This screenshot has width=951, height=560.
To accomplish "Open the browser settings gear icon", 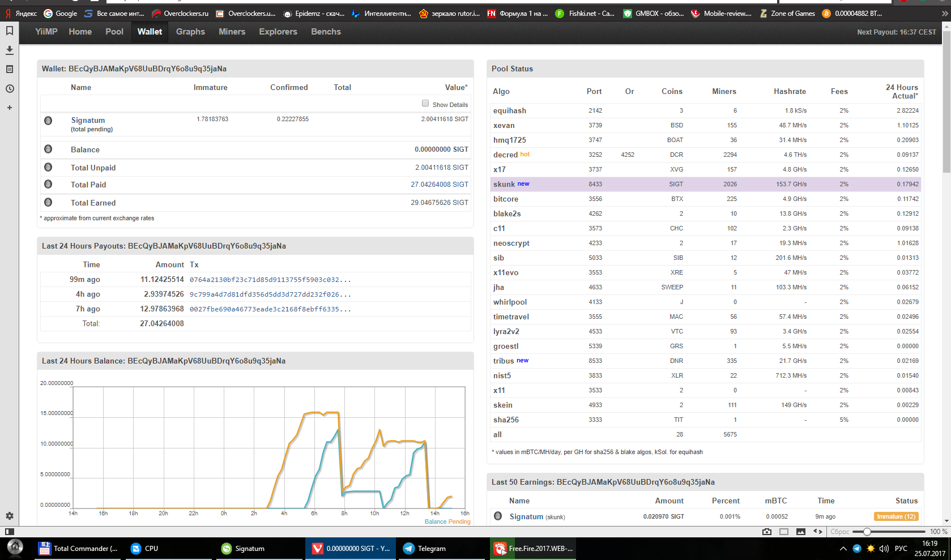I will coord(10,516).
